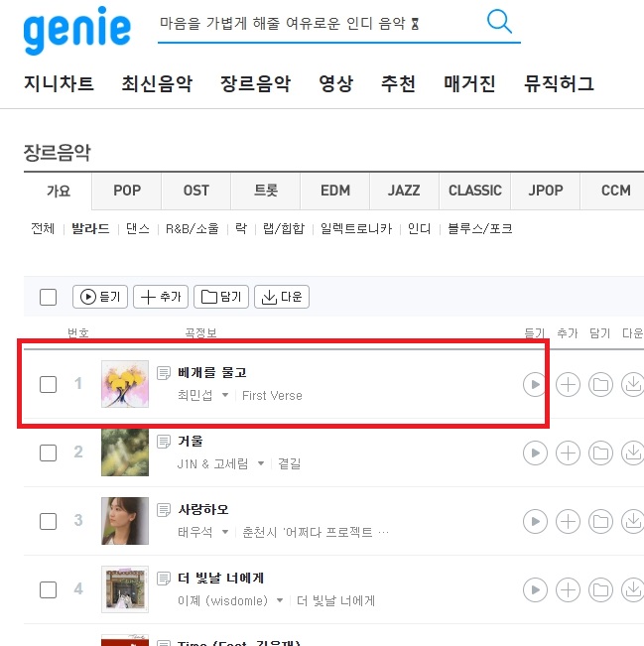This screenshot has width=644, height=646.
Task: Open dropdown arrow beside J1N & 고세림
Action: (x=261, y=463)
